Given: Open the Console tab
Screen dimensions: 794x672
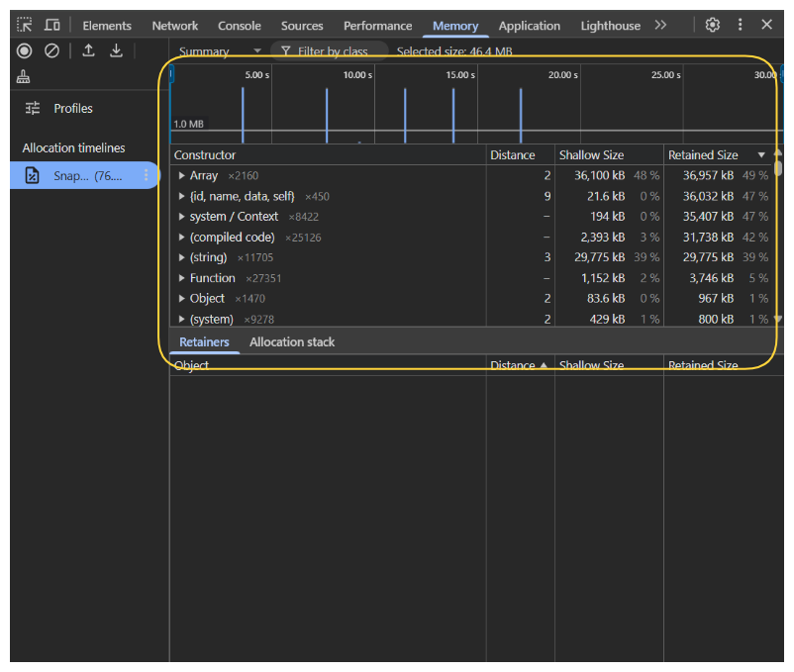Looking at the screenshot, I should [x=239, y=26].
